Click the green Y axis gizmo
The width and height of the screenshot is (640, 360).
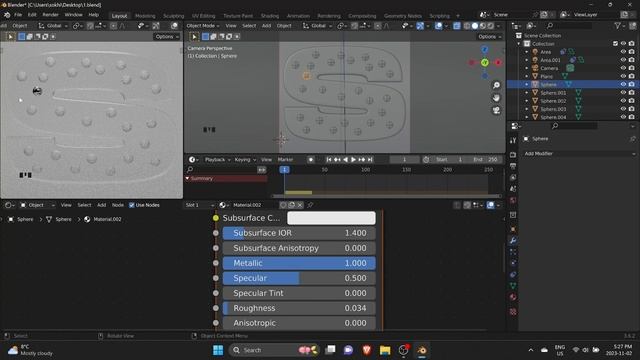485,62
